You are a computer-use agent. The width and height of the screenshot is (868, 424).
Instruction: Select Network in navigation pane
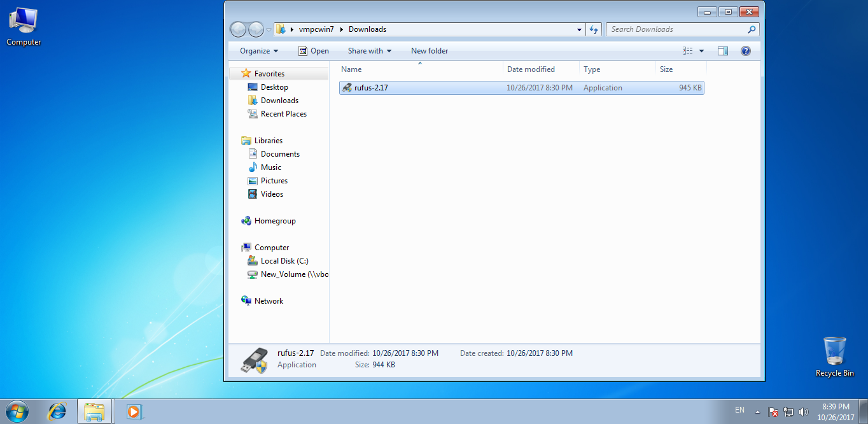(268, 301)
